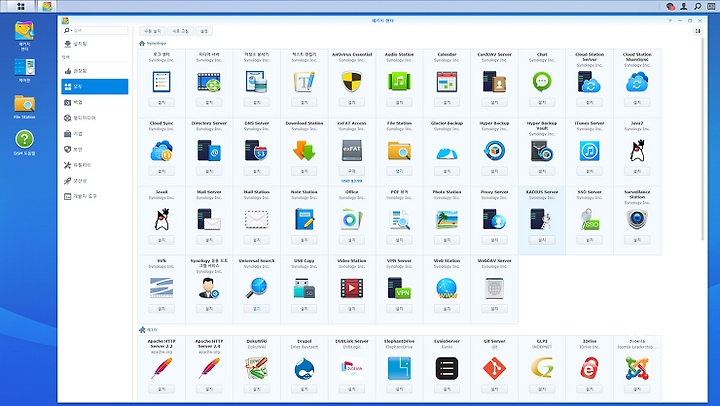720x406 pixels.
Task: Open the Surveillance Station package icon
Action: 637,220
